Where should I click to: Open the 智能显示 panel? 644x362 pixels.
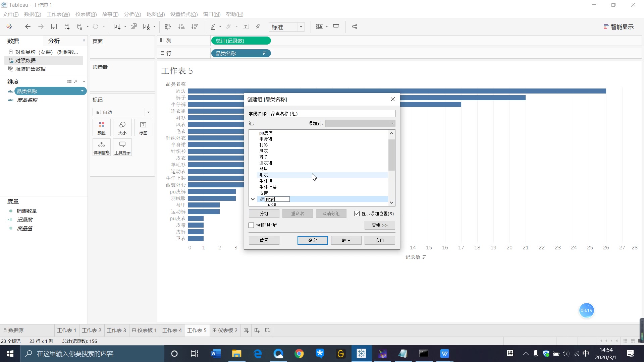tap(619, 26)
